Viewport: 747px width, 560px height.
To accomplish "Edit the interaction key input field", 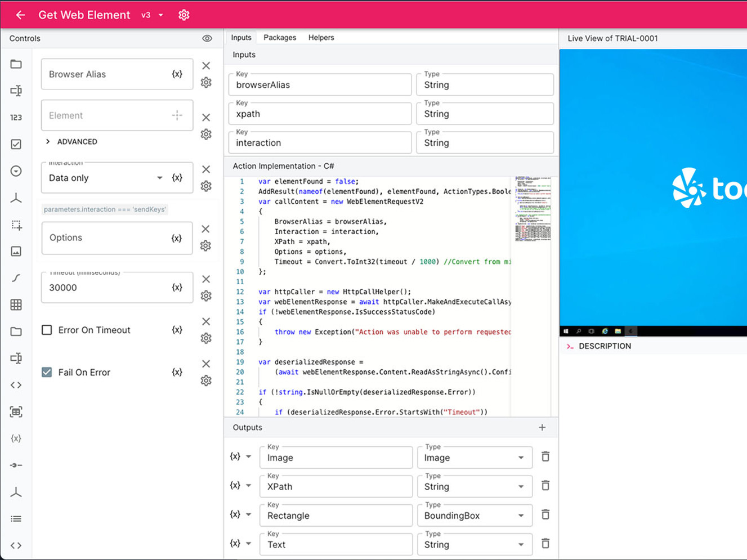I will [x=320, y=142].
